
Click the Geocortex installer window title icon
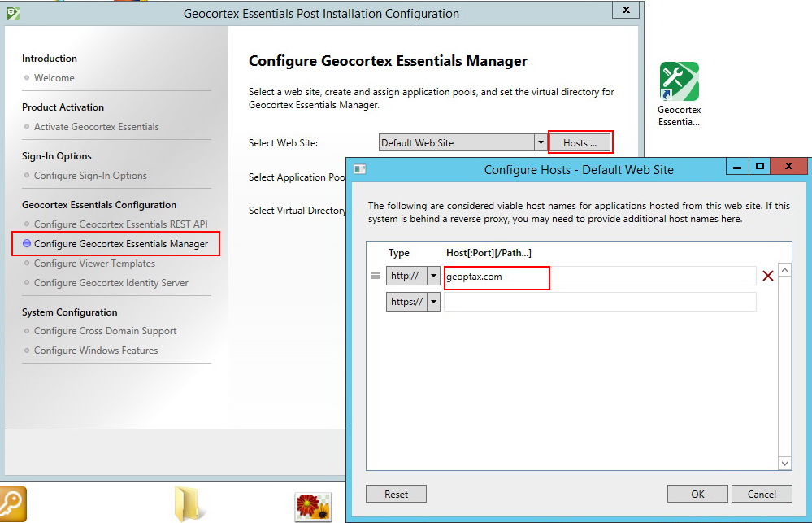click(12, 13)
